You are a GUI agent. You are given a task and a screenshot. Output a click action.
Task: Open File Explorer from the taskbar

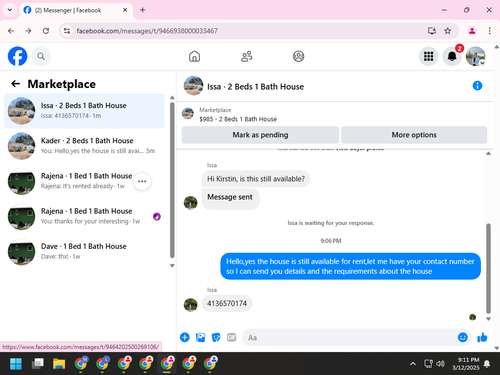click(59, 364)
